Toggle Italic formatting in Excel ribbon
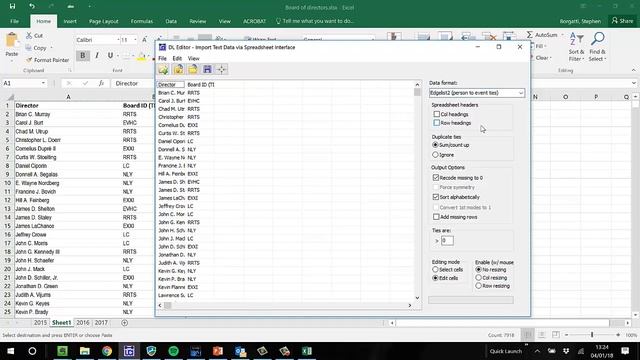This screenshot has height=360, width=640. [97, 55]
